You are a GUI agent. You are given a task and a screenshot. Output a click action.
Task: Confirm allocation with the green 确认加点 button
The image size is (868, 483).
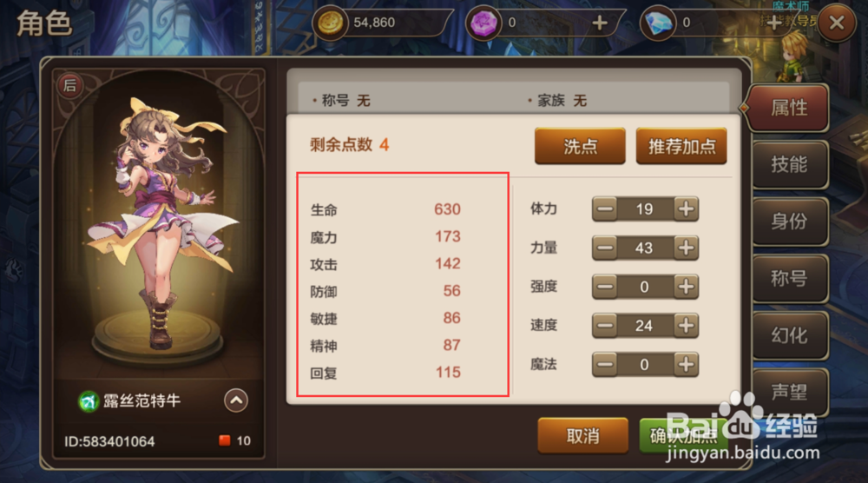(x=684, y=436)
